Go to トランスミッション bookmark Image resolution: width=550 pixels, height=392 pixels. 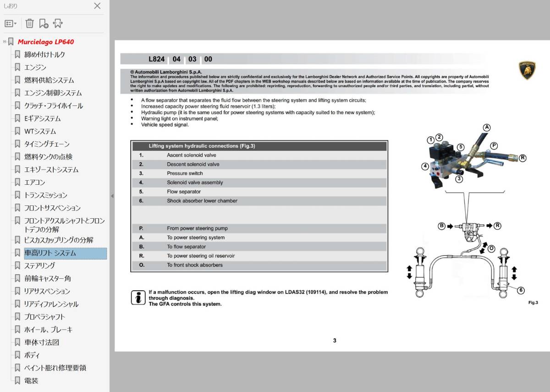pyautogui.click(x=46, y=195)
